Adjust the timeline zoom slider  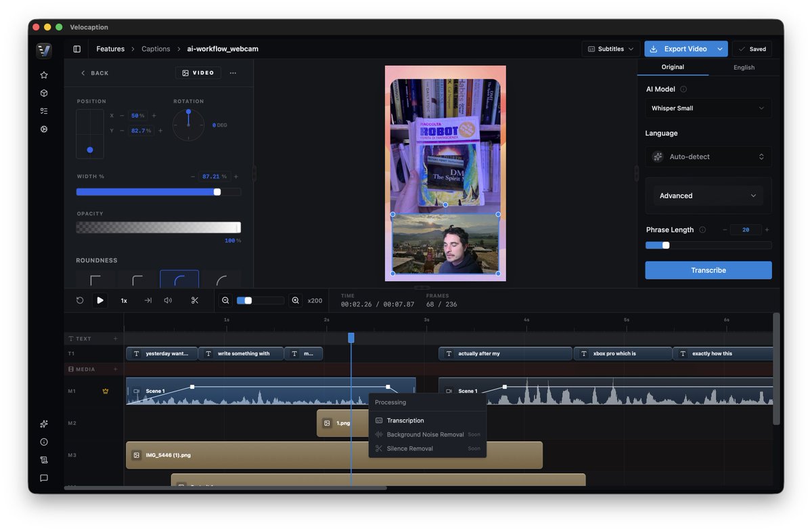[x=260, y=300]
